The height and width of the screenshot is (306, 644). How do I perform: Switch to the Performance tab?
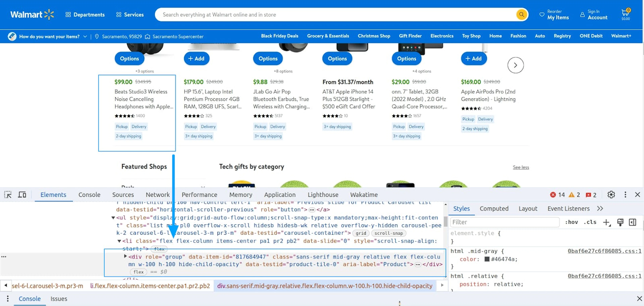tap(199, 194)
